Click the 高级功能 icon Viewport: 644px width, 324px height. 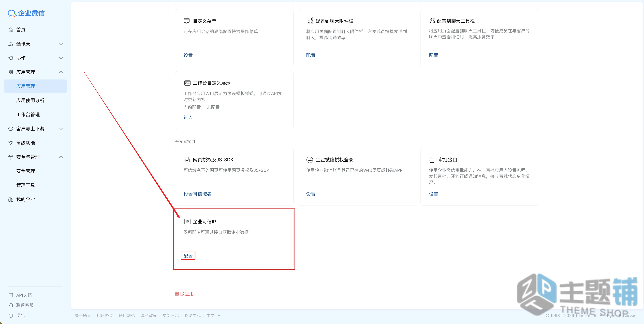(x=11, y=143)
